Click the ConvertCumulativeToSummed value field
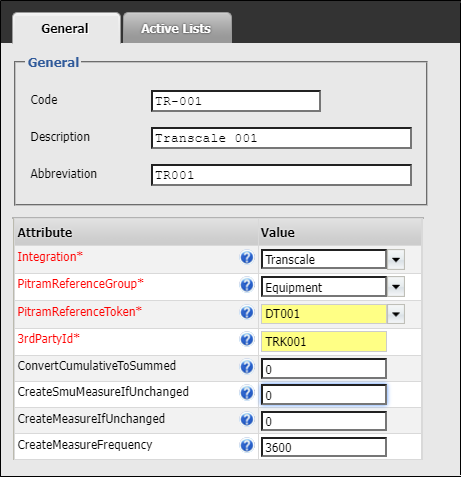Image resolution: width=461 pixels, height=477 pixels. 324,369
